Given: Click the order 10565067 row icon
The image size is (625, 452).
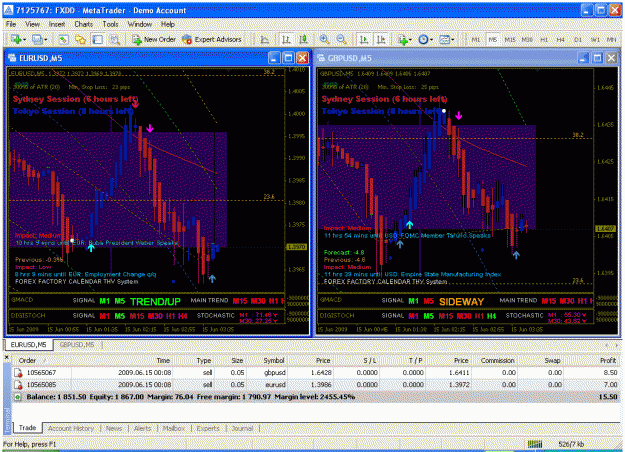Looking at the screenshot, I should pos(18,373).
